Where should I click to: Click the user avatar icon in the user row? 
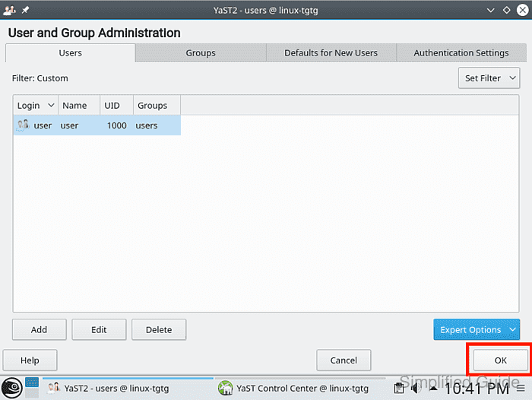click(23, 125)
